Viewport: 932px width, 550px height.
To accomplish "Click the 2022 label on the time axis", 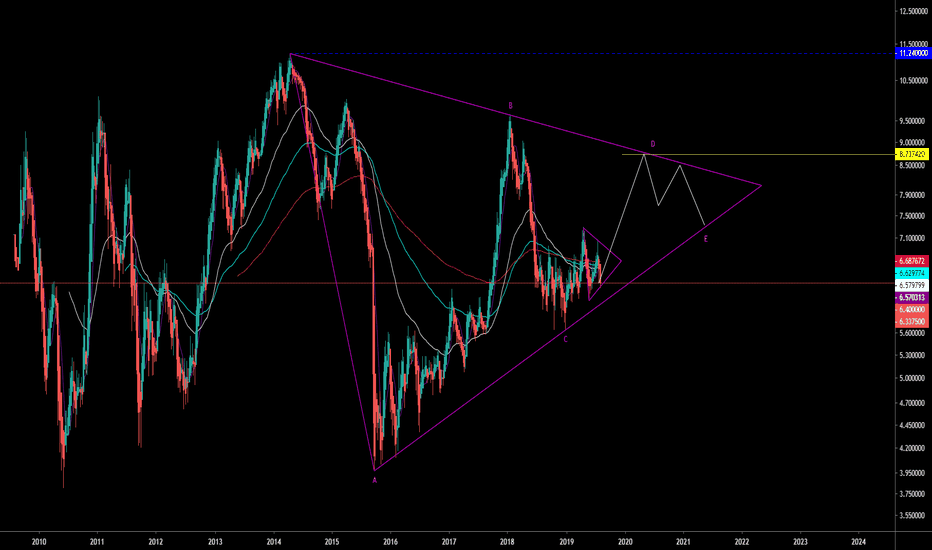I will click(742, 542).
